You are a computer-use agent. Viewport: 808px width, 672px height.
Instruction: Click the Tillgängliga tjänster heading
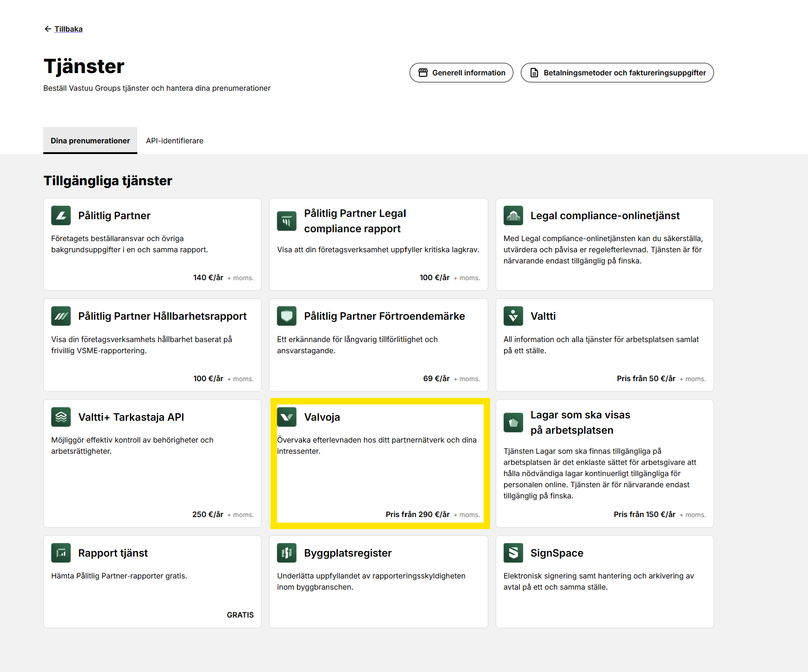108,181
